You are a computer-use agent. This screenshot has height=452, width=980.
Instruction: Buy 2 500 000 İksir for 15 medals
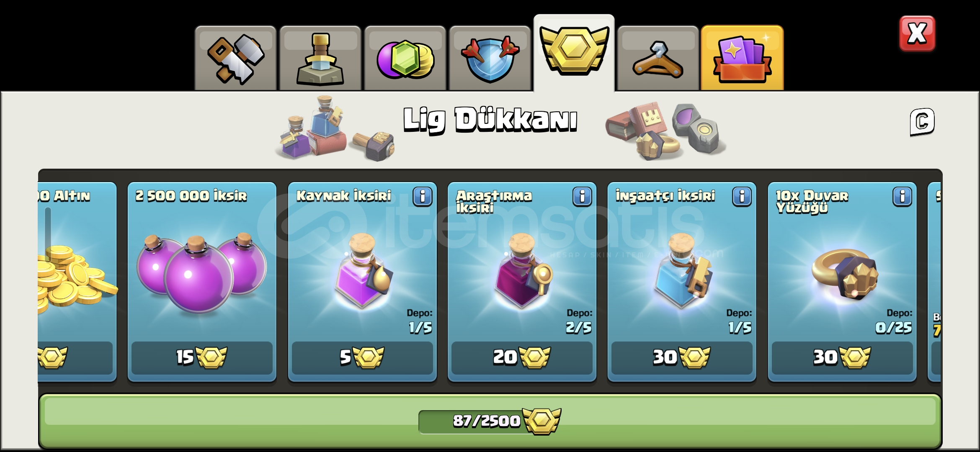pos(202,357)
